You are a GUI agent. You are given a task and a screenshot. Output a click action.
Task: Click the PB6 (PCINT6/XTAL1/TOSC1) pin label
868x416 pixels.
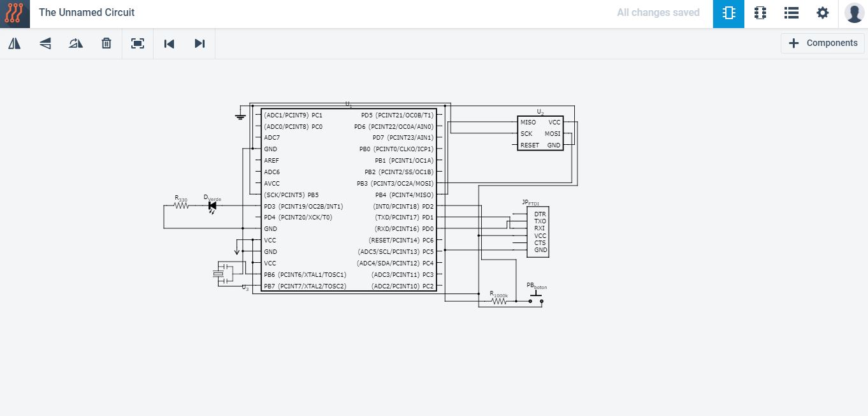click(305, 275)
